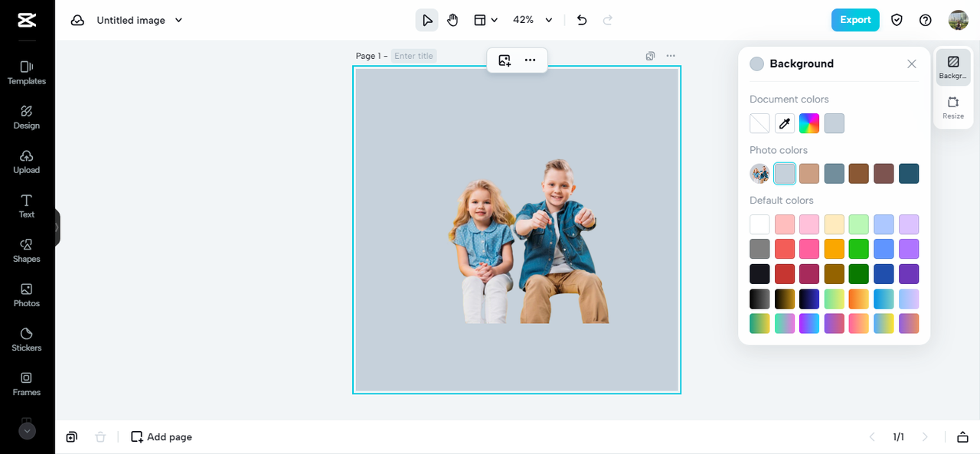The image size is (980, 454).
Task: Select the tan photo color swatch
Action: tap(809, 174)
